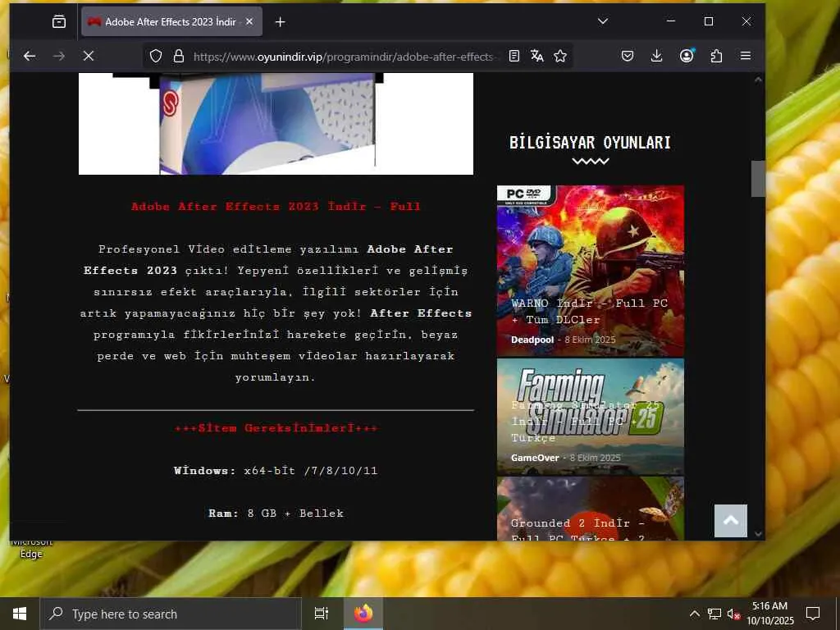Click the Sistem Gereksinimleri red heading

pos(276,428)
